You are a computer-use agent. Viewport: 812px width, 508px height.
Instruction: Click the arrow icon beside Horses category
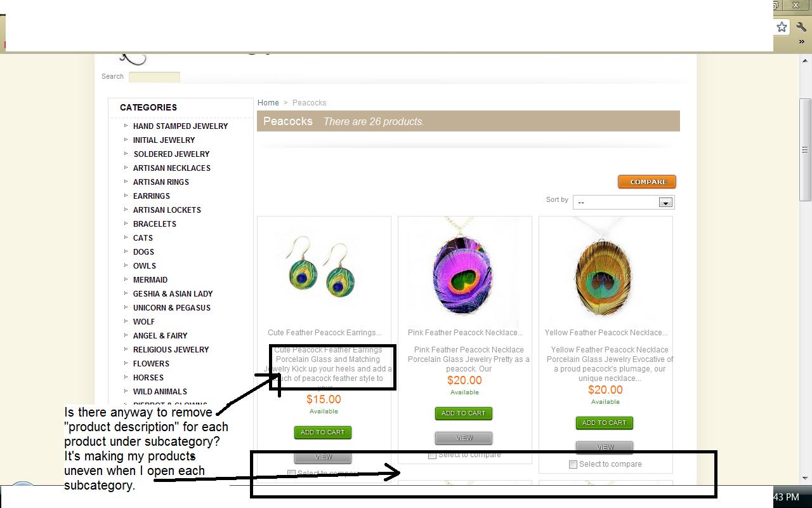pyautogui.click(x=126, y=377)
